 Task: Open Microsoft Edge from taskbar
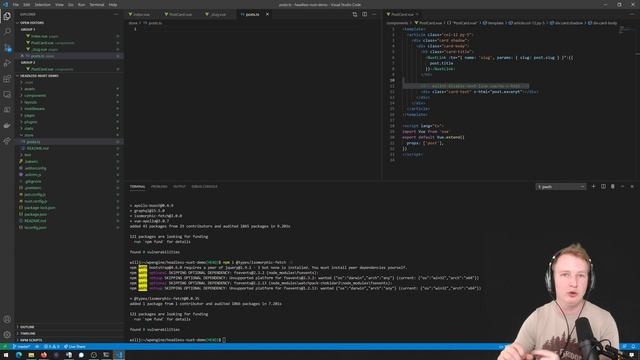click(19, 355)
